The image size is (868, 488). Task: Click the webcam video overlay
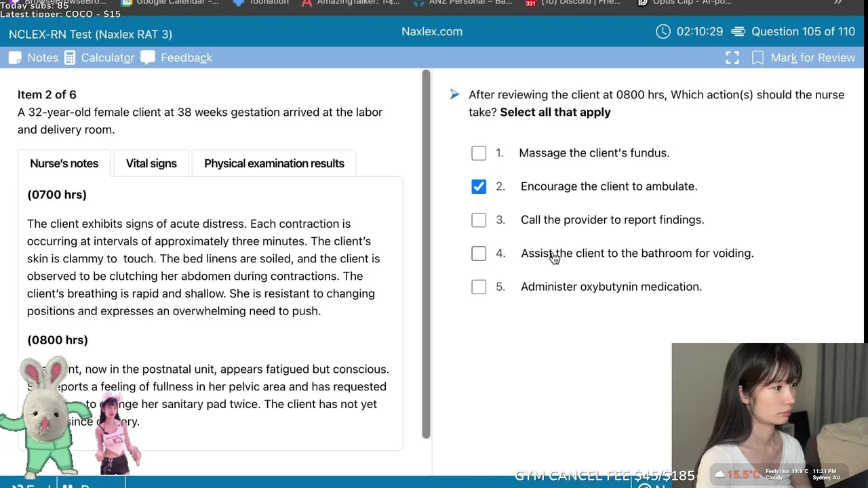(x=770, y=415)
